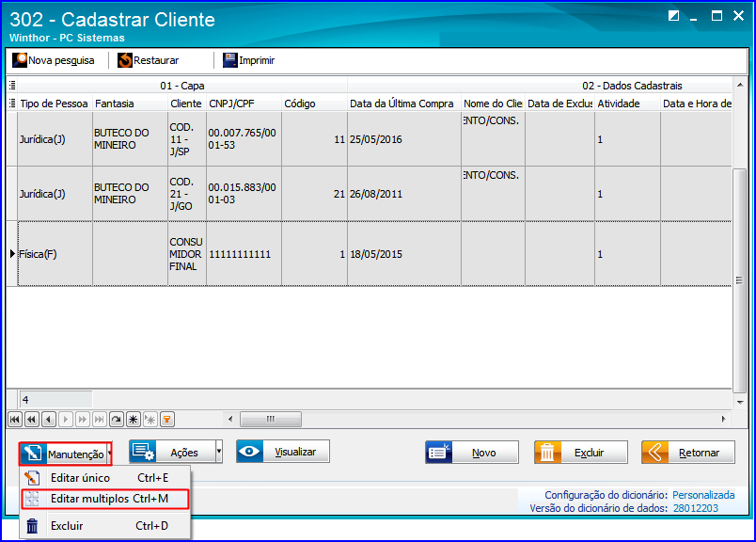Sort by CNPJ/CPF column header

tap(244, 104)
